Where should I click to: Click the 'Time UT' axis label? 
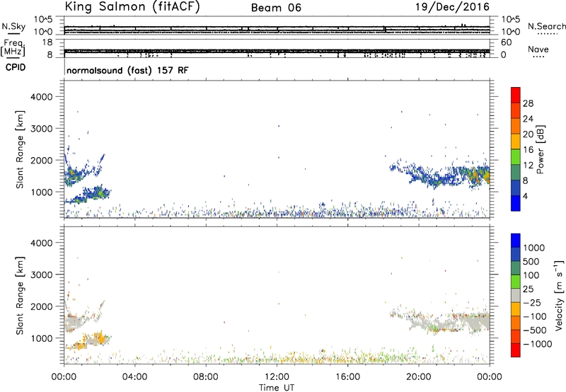(x=277, y=388)
